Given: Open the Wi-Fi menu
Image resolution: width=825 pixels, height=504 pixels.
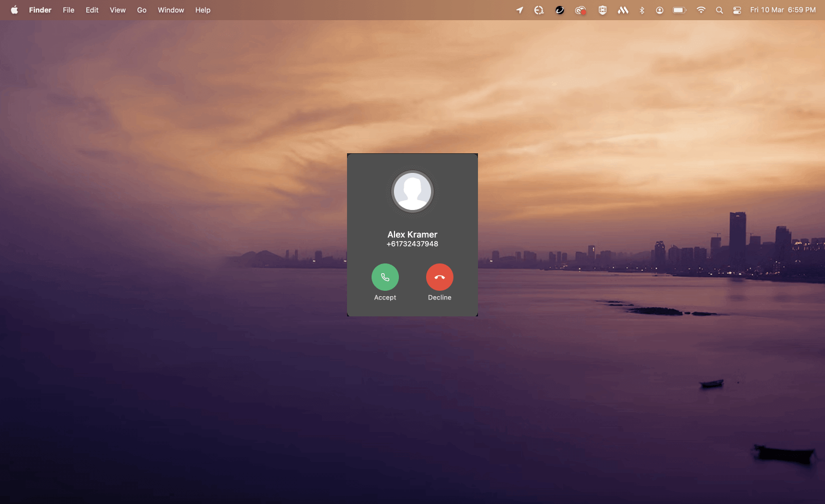Looking at the screenshot, I should [701, 10].
